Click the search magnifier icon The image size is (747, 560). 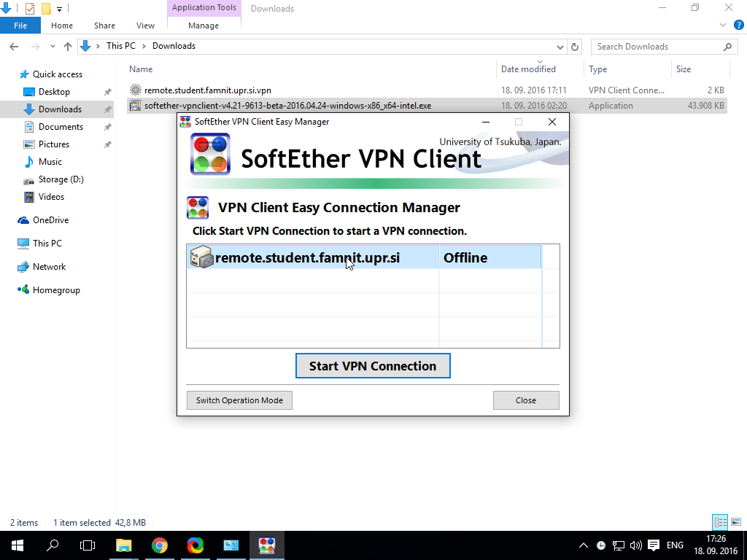[727, 47]
